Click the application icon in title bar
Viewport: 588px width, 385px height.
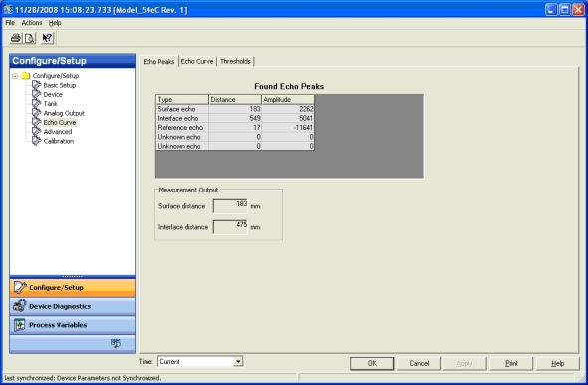tap(8, 9)
